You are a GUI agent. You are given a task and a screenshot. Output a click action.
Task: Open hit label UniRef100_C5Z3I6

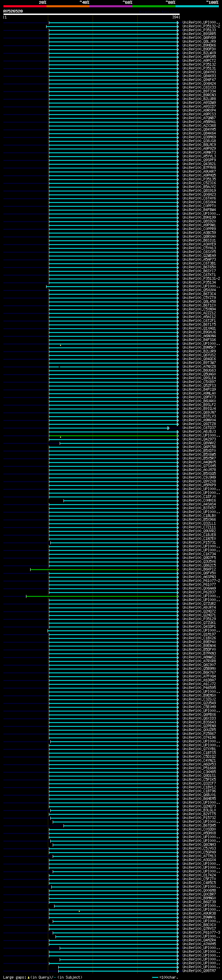click(x=199, y=183)
